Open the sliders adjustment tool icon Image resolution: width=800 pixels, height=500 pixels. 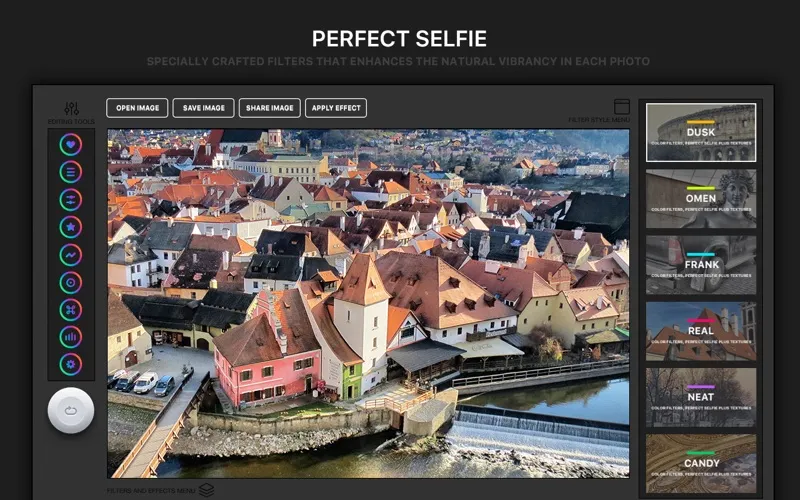tap(71, 200)
